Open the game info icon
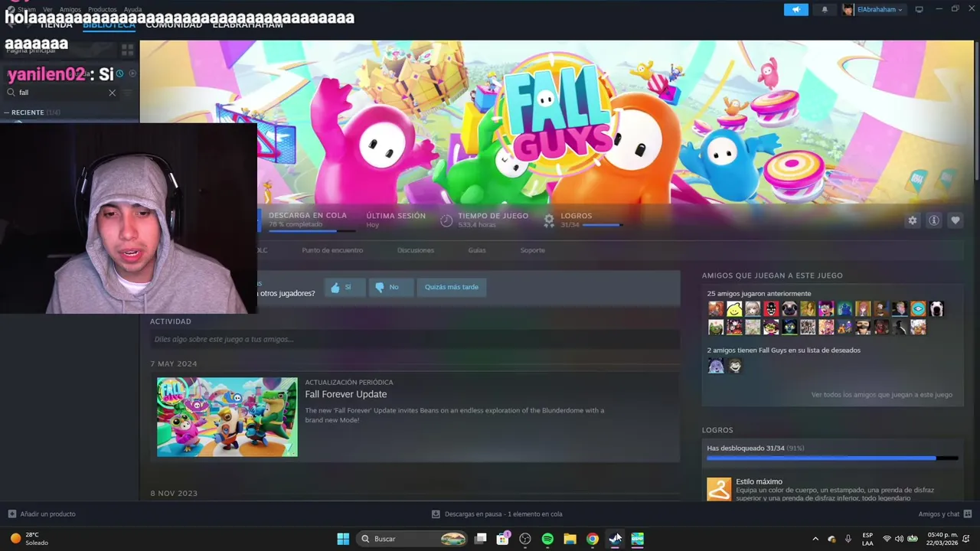This screenshot has width=980, height=551. click(933, 220)
